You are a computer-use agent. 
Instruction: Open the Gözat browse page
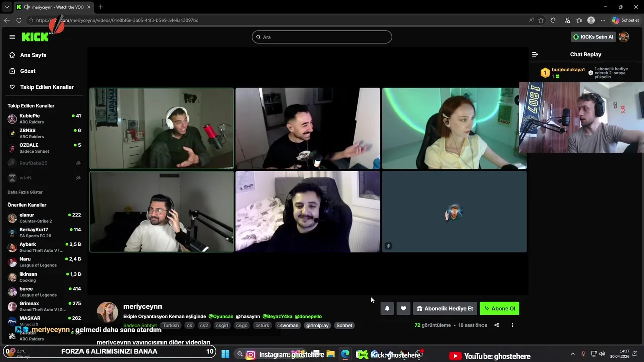pos(28,71)
